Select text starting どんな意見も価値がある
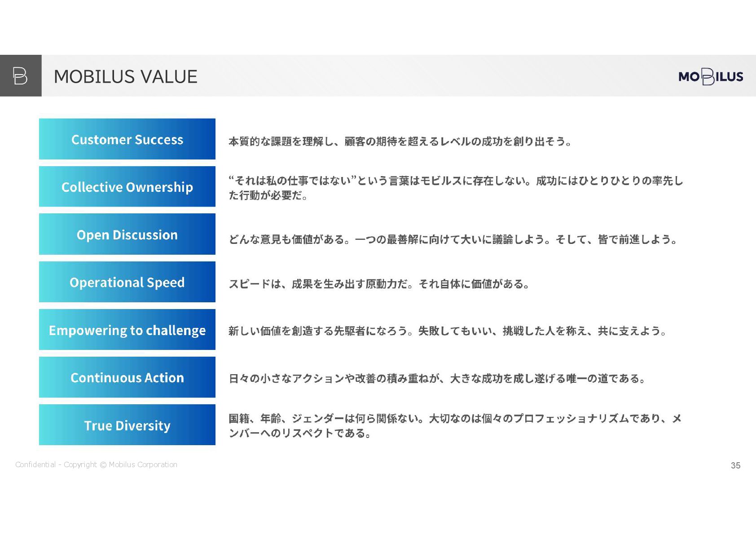This screenshot has width=756, height=535. tap(453, 239)
